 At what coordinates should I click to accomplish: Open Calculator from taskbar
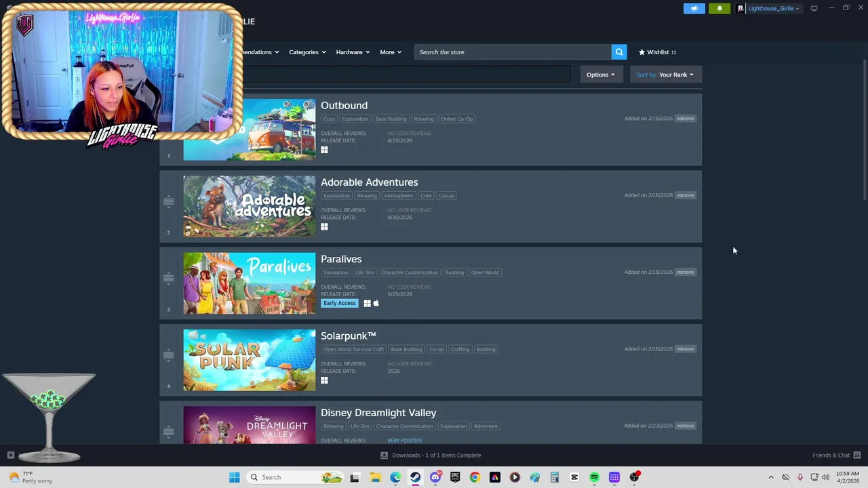[554, 477]
